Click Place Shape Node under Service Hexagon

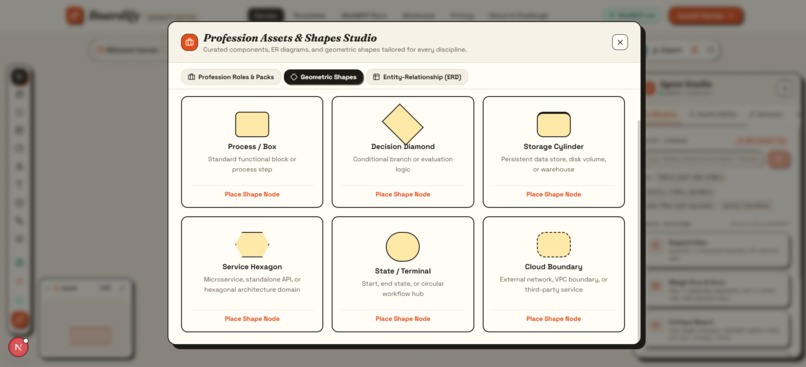(x=252, y=319)
